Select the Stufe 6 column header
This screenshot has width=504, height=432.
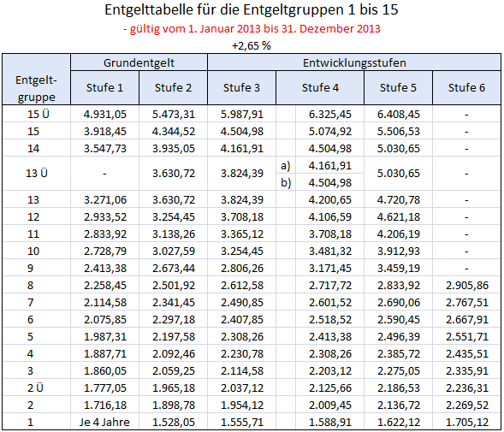coord(466,88)
